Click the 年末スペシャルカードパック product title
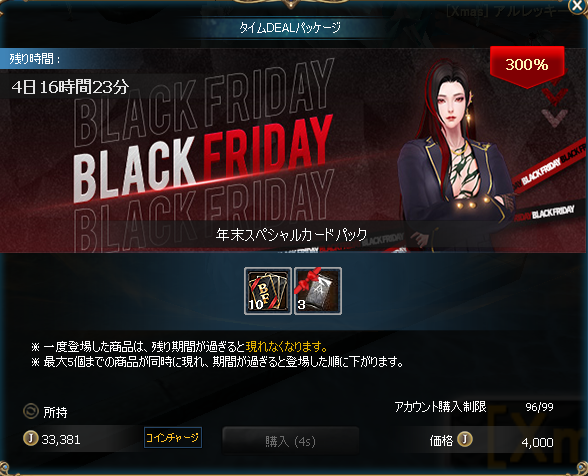Viewport: 588px width, 476px height. tap(291, 235)
